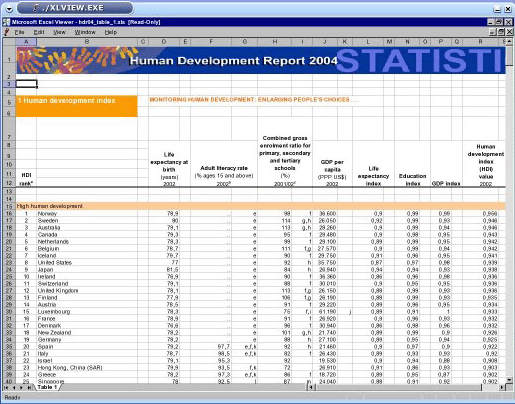Click the 'High human development' row label
This screenshot has width=515, height=404.
click(x=50, y=206)
